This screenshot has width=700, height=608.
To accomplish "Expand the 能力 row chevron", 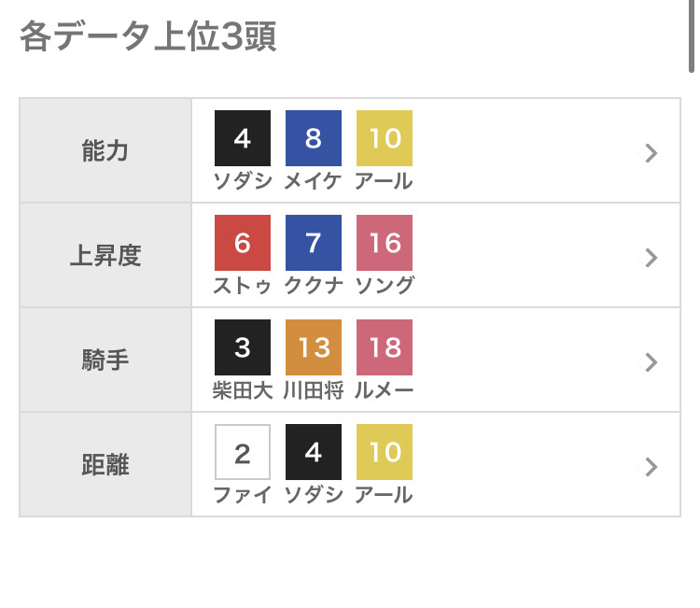I will 651,153.
